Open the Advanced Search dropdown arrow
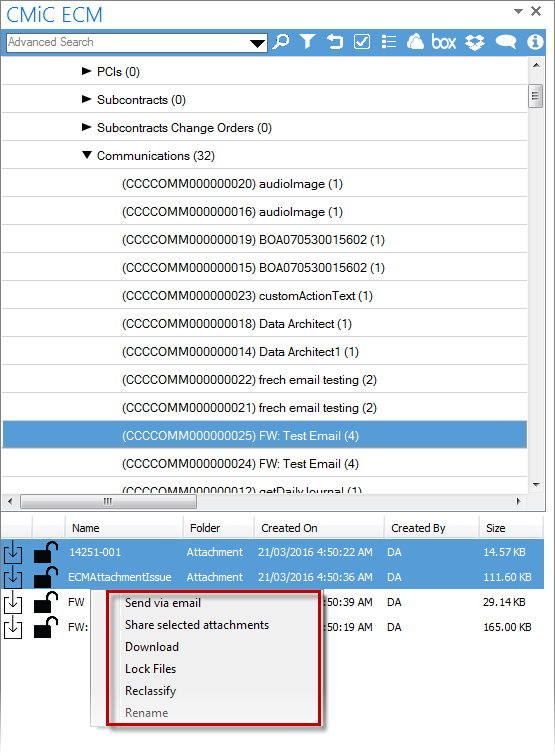The width and height of the screenshot is (555, 756). 257,43
